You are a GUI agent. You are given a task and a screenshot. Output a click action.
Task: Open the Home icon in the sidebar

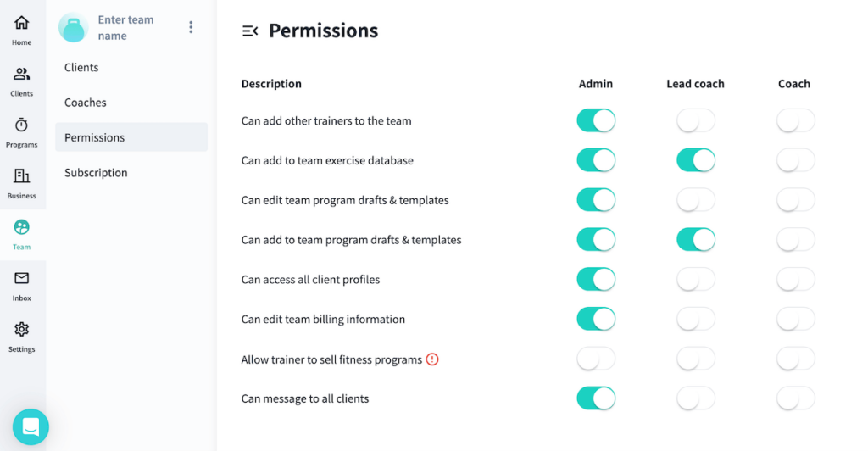pyautogui.click(x=21, y=23)
